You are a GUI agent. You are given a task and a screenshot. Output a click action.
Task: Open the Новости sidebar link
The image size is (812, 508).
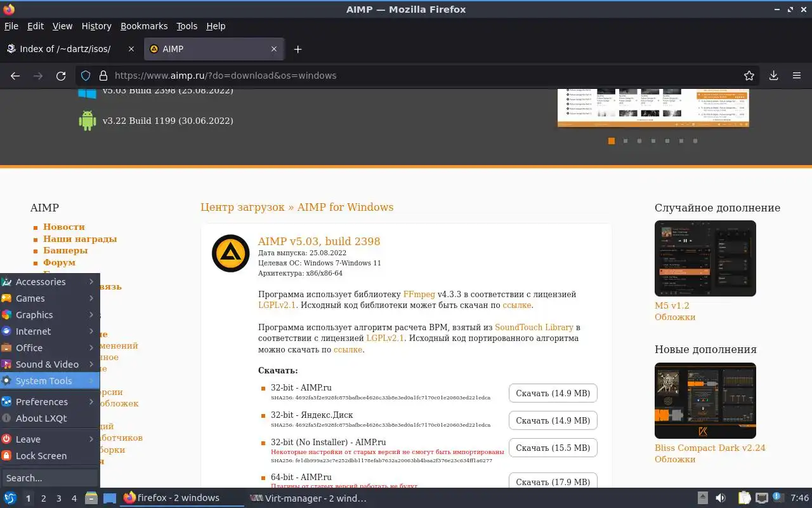pos(64,227)
